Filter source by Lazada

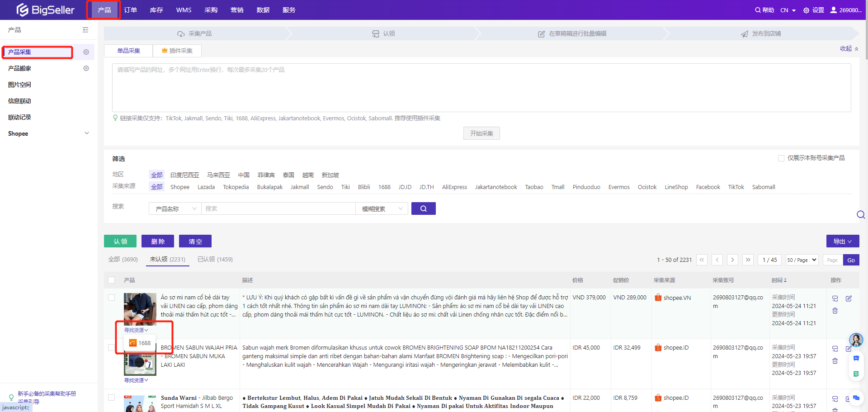pyautogui.click(x=206, y=187)
